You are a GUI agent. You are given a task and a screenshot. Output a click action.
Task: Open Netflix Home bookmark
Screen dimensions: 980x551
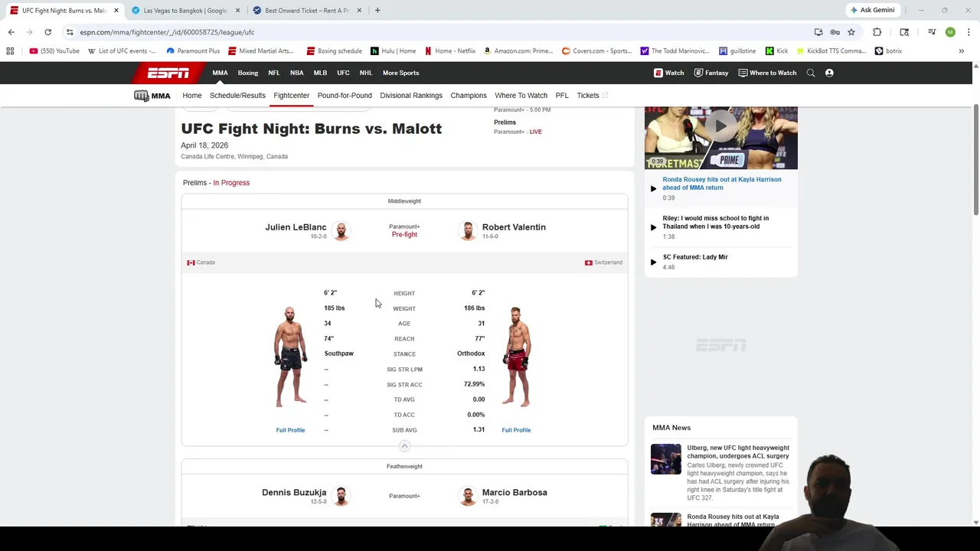450,51
